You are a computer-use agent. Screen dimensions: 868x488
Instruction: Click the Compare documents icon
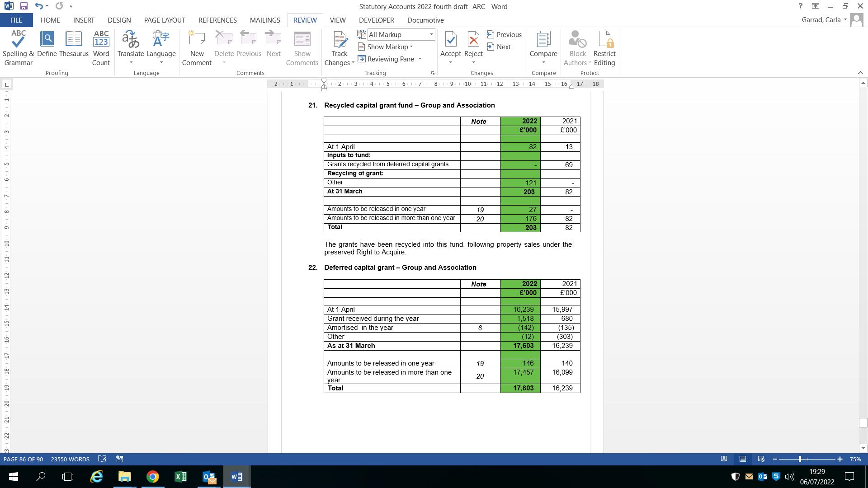click(x=543, y=44)
